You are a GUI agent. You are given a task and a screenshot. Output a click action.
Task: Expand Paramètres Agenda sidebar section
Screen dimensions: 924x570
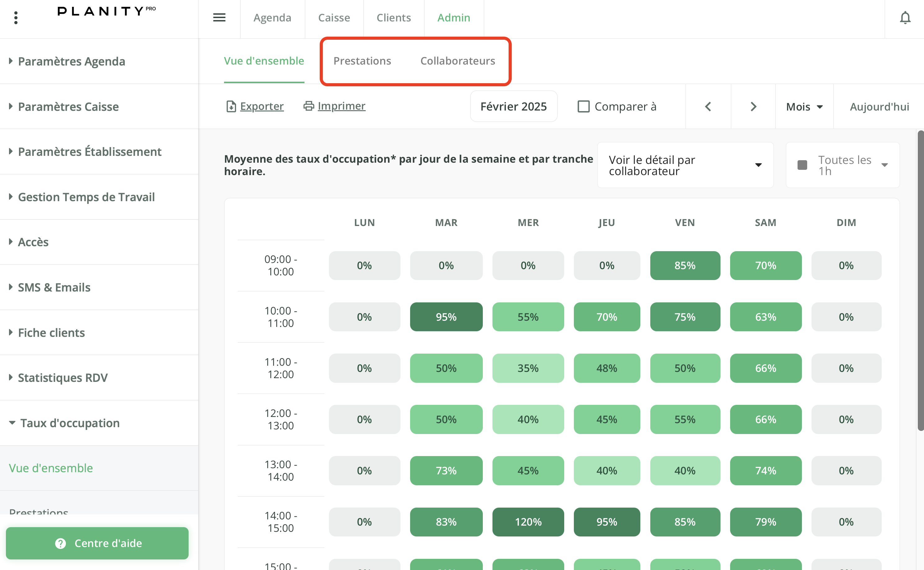point(71,61)
